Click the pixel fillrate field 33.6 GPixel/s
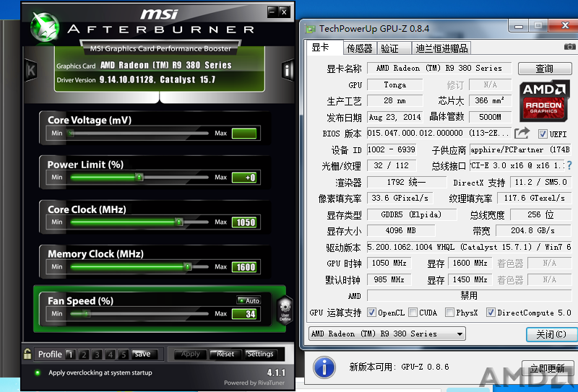 [400, 199]
